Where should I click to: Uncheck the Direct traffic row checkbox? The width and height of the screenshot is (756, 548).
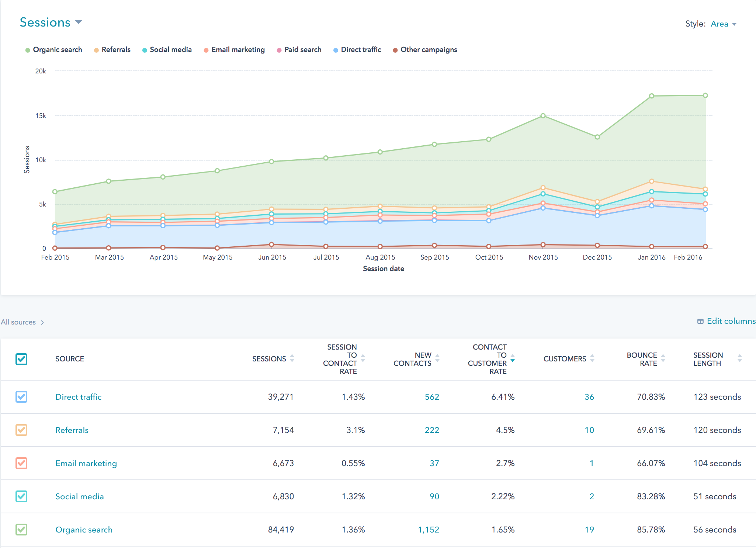(x=21, y=397)
